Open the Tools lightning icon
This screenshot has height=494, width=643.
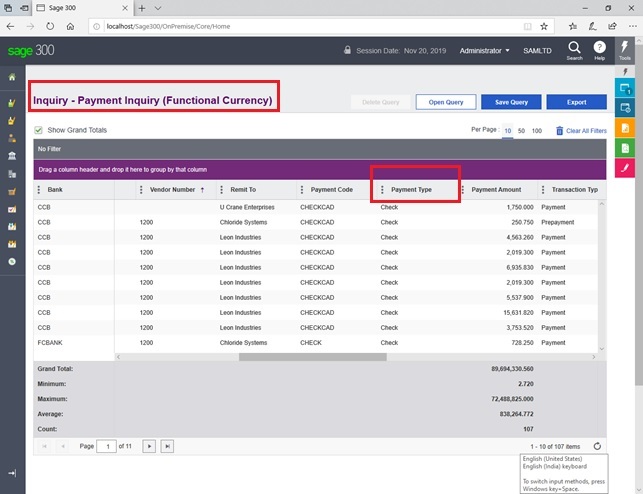[x=625, y=50]
